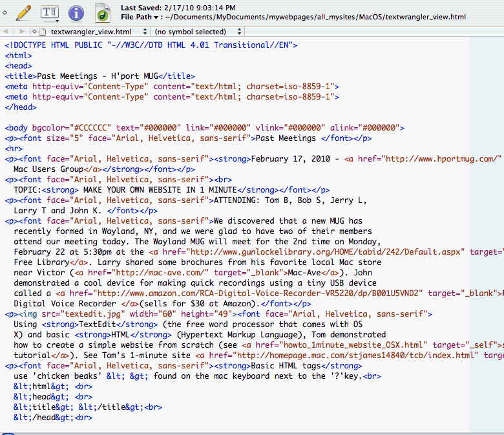The image size is (504, 435).
Task: Click the pencil document status icon
Action: coord(24,12)
